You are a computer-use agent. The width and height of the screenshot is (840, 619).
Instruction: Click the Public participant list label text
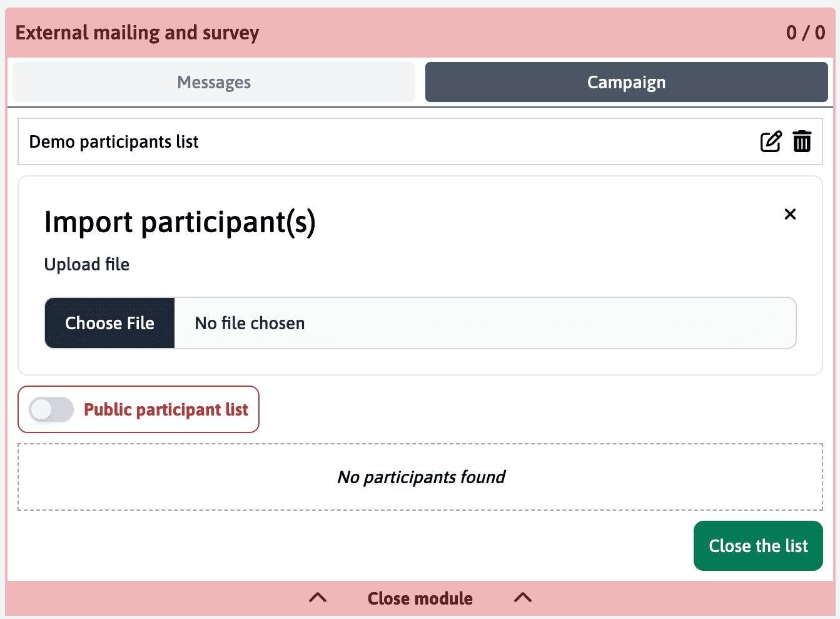tap(166, 410)
